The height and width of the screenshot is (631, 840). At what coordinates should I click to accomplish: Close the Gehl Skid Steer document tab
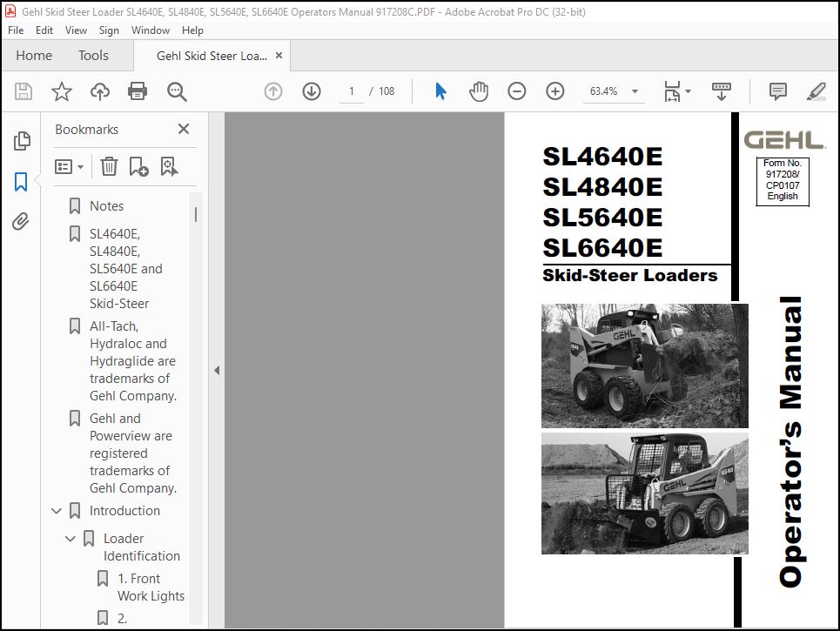[279, 55]
